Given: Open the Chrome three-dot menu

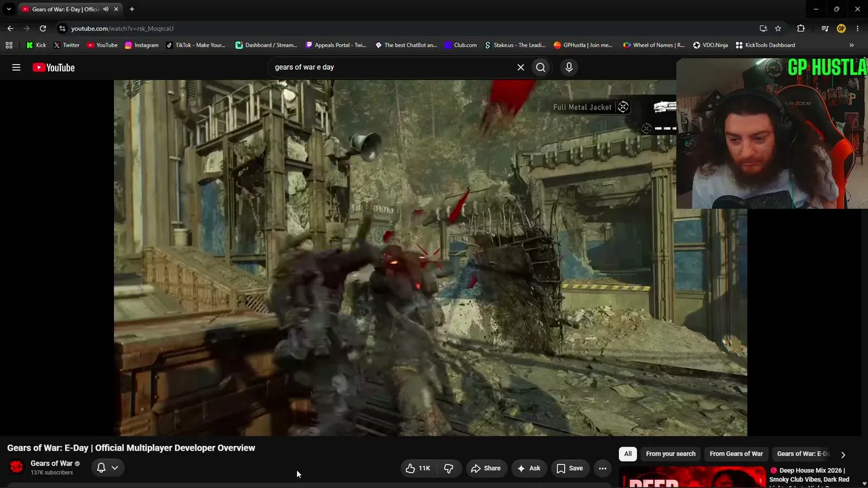Looking at the screenshot, I should tap(858, 28).
